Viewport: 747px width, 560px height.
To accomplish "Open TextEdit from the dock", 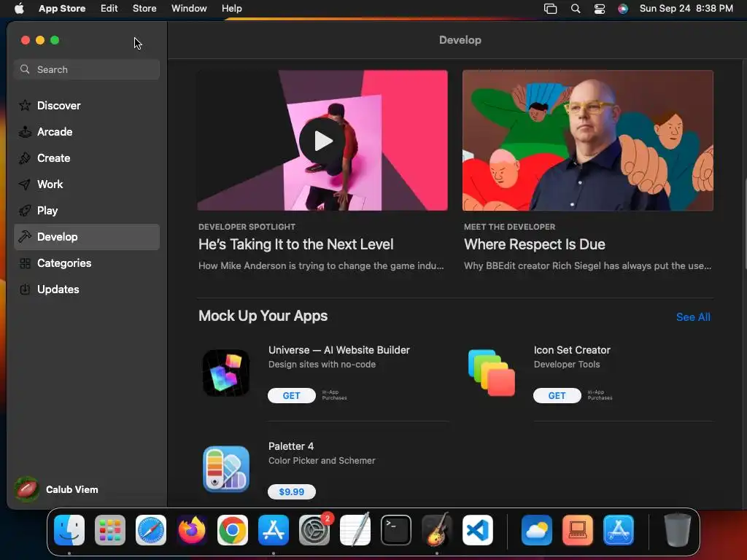I will 355,530.
